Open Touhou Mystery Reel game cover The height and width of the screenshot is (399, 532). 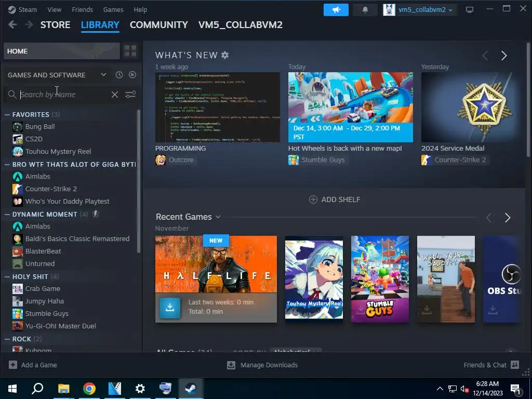click(x=314, y=279)
